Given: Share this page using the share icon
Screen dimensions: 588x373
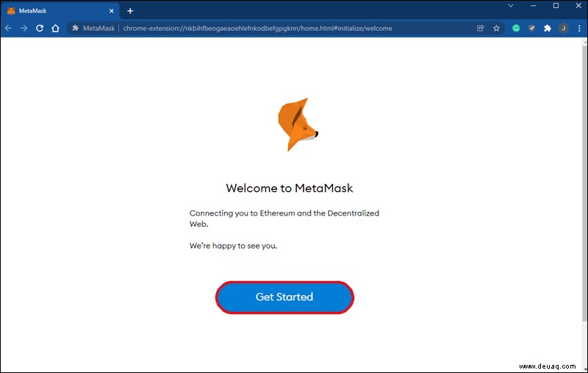Looking at the screenshot, I should click(x=481, y=28).
